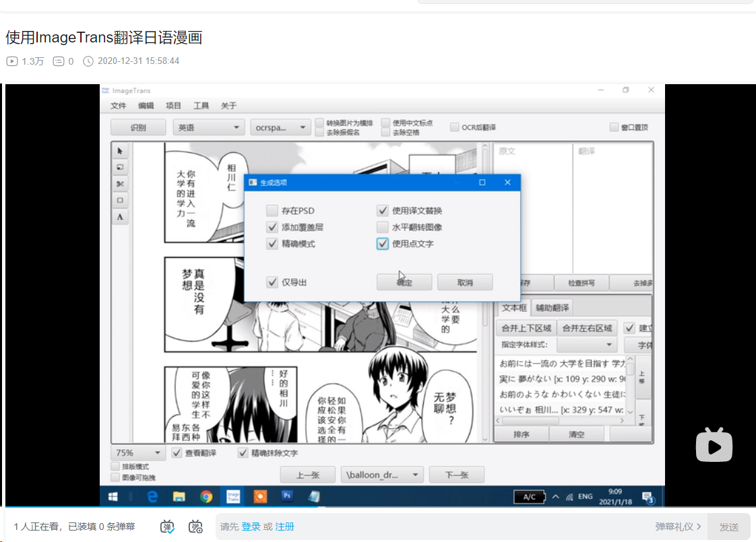Click the comment count icon under title
The width and height of the screenshot is (756, 542).
click(x=59, y=61)
